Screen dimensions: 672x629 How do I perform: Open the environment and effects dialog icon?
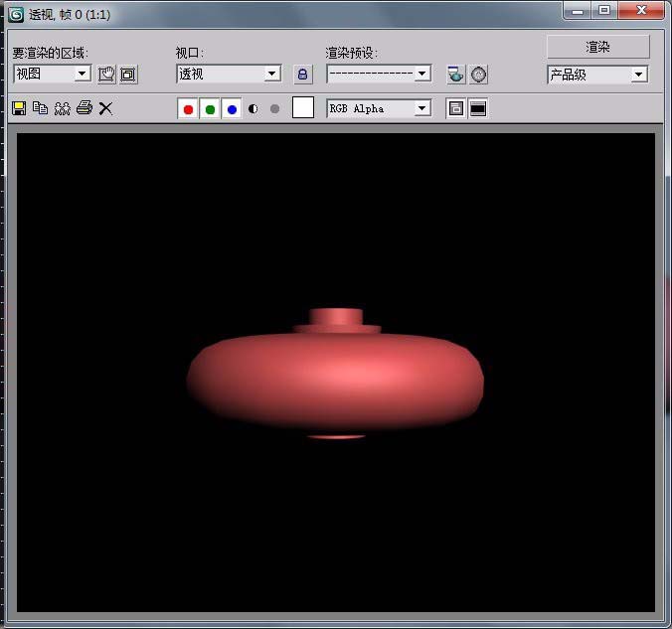[x=478, y=75]
